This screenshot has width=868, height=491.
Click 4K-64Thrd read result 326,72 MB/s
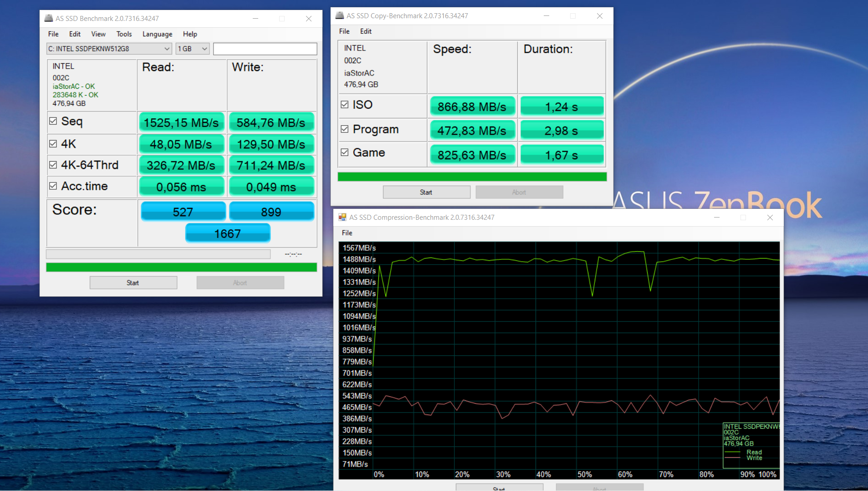[x=181, y=165]
